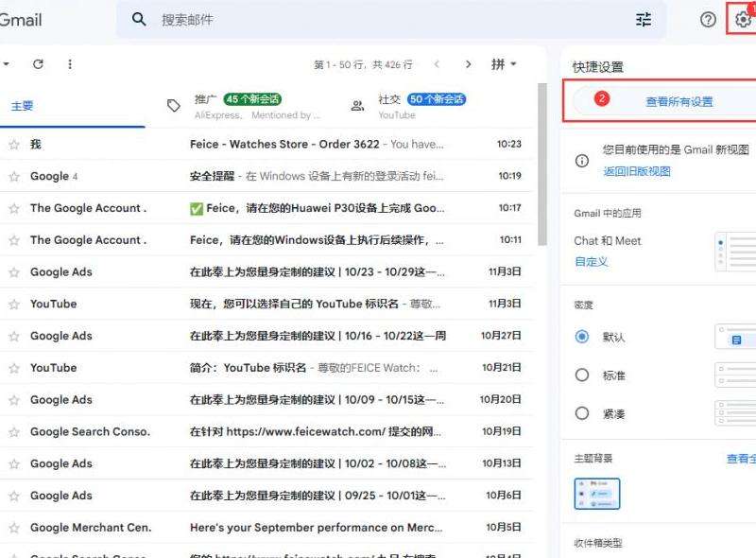Click the 返回旧版视图 link
Viewport: 756px width, 558px height.
636,171
